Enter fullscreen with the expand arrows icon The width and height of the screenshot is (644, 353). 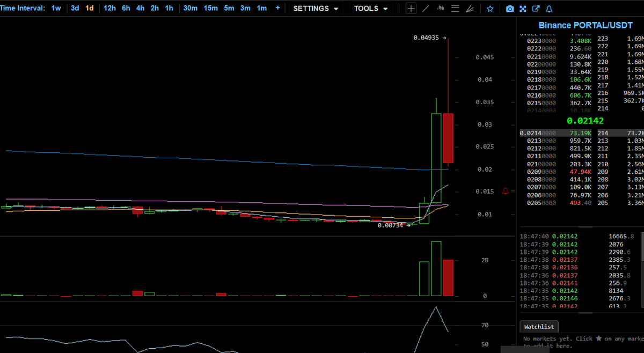point(523,9)
